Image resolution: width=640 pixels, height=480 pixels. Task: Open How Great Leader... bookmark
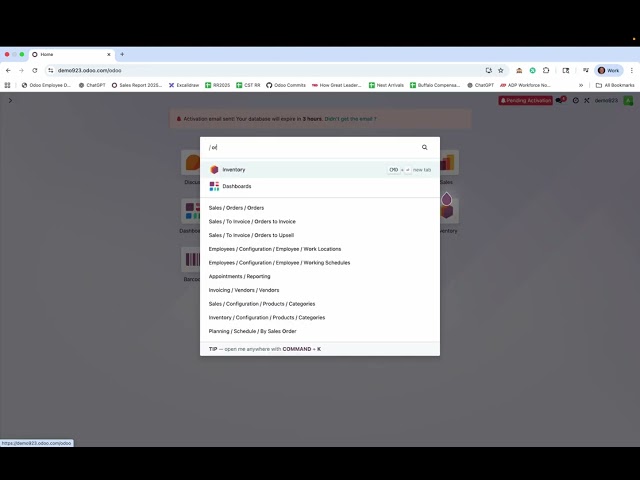point(337,85)
